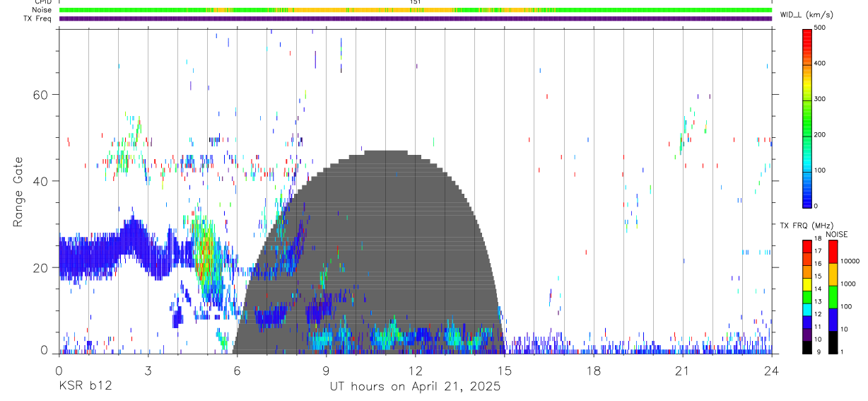Click the 'TX Freq' row label at top left

click(x=39, y=18)
